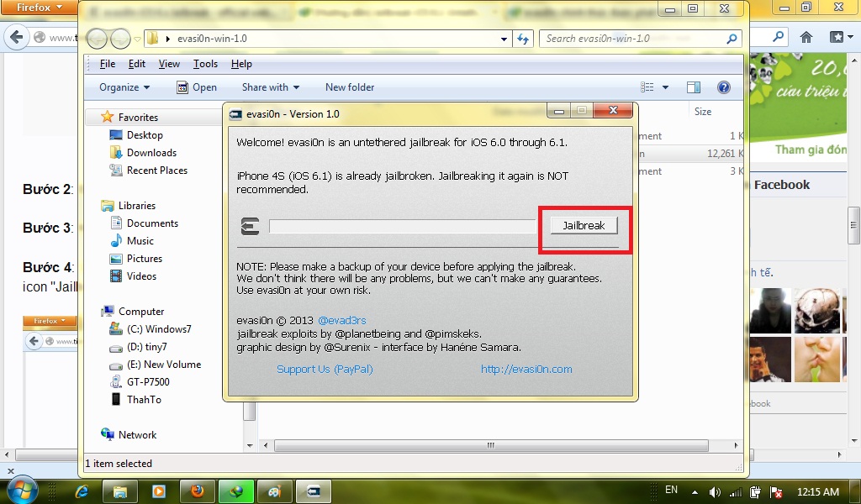Select the ThahTo device
The height and width of the screenshot is (504, 861).
144,399
